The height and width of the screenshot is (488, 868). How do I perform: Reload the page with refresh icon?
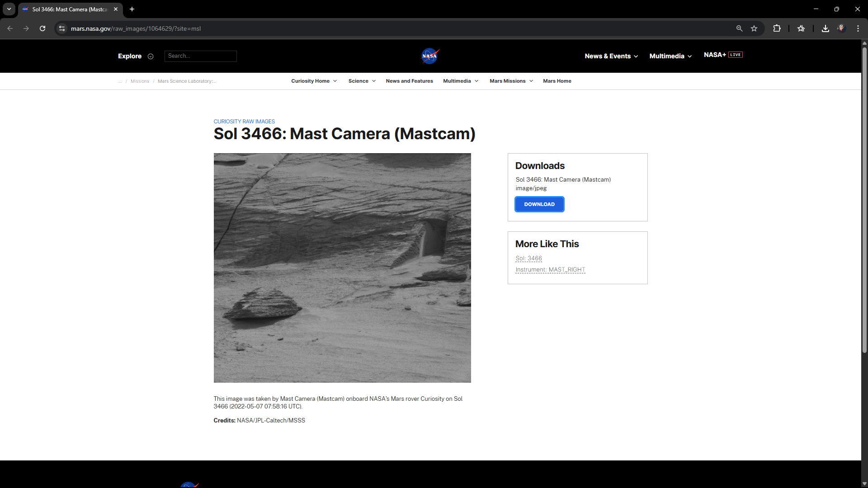click(42, 28)
